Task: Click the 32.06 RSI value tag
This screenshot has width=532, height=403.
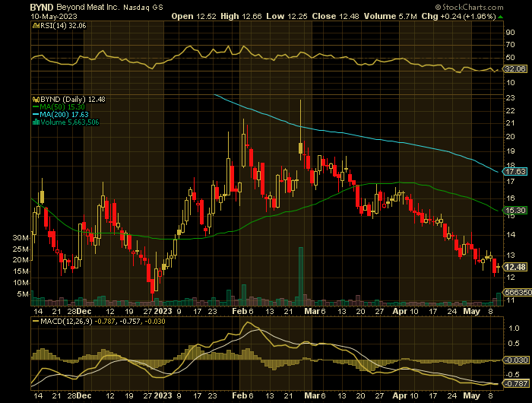Action: click(x=515, y=68)
